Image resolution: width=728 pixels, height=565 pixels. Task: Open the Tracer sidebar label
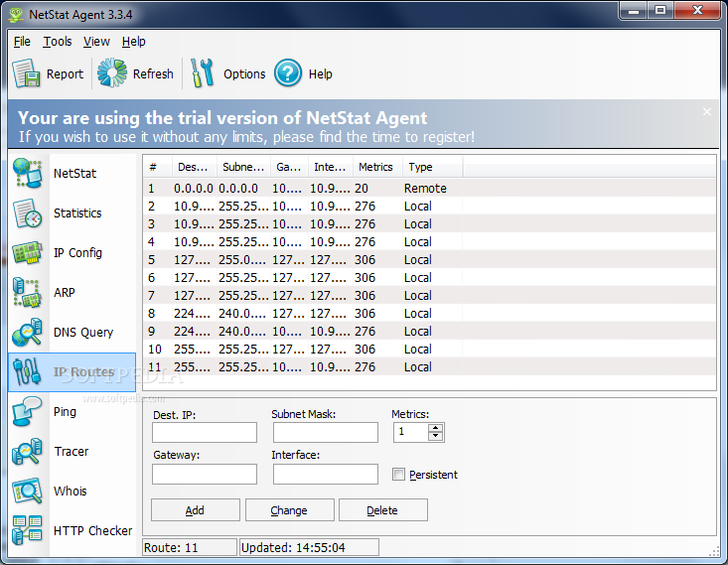(x=72, y=451)
